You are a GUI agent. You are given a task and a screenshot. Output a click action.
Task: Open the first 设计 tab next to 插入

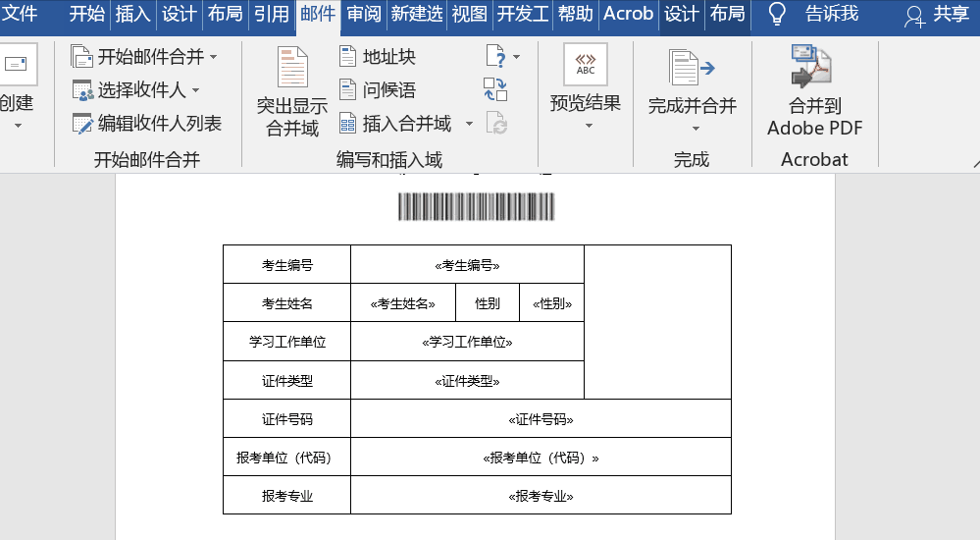179,13
